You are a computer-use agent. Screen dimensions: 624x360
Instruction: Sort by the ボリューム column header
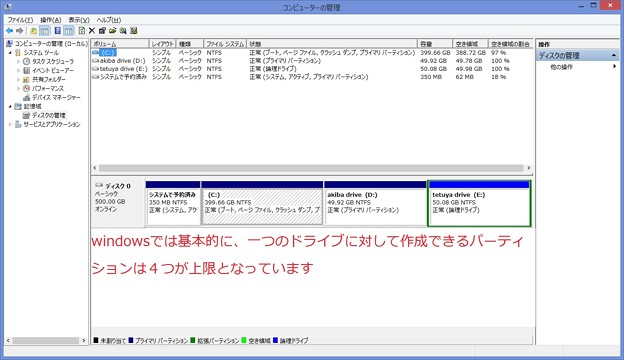[x=120, y=44]
